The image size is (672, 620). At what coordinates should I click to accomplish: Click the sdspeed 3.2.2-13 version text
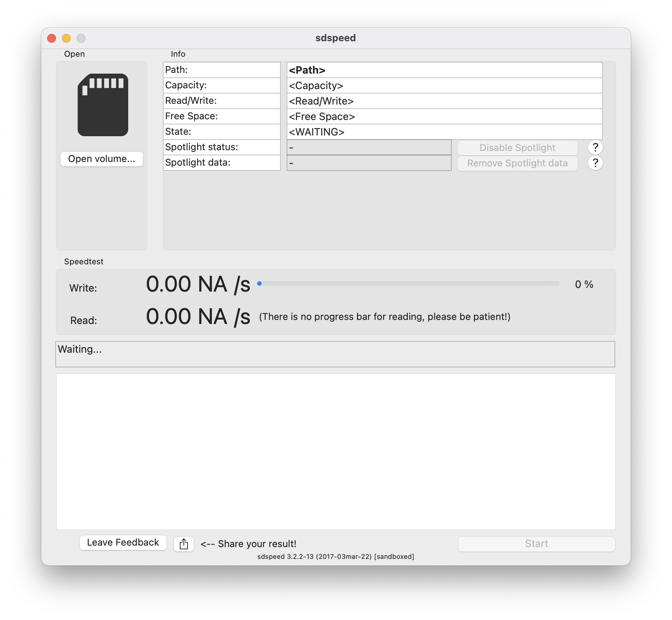pos(336,556)
